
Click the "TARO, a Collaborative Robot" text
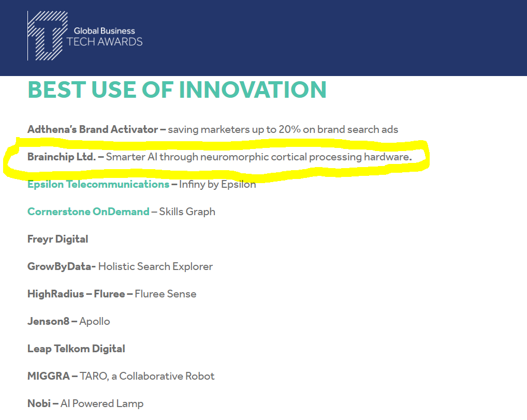(147, 376)
